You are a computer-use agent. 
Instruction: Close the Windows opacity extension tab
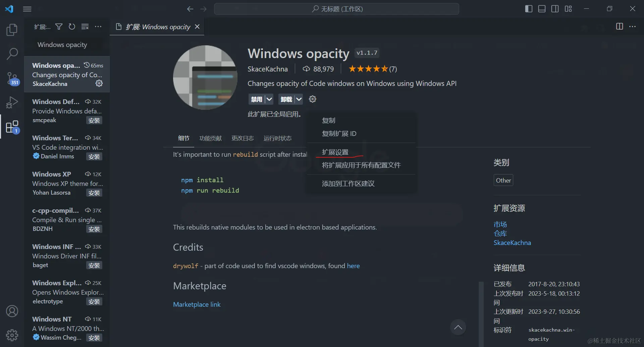pyautogui.click(x=197, y=27)
